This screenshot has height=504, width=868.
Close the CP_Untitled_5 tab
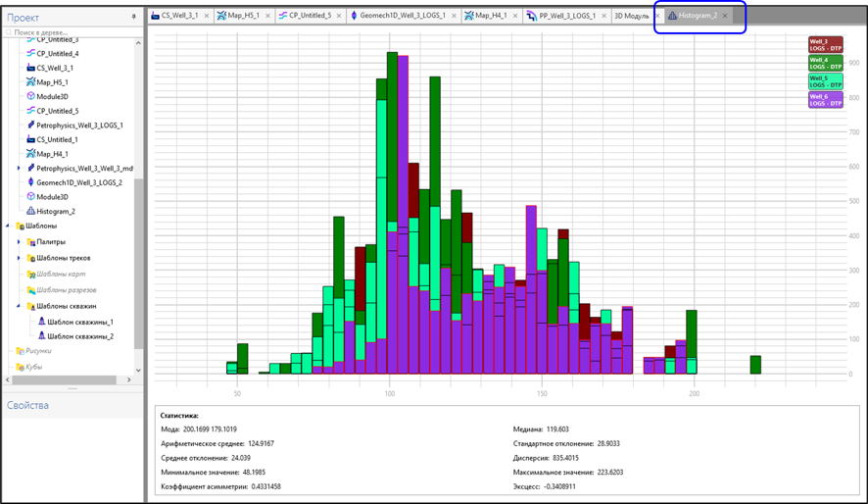coord(339,16)
